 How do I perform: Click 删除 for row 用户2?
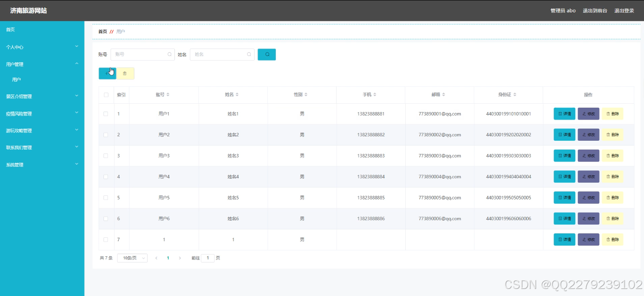click(x=612, y=135)
